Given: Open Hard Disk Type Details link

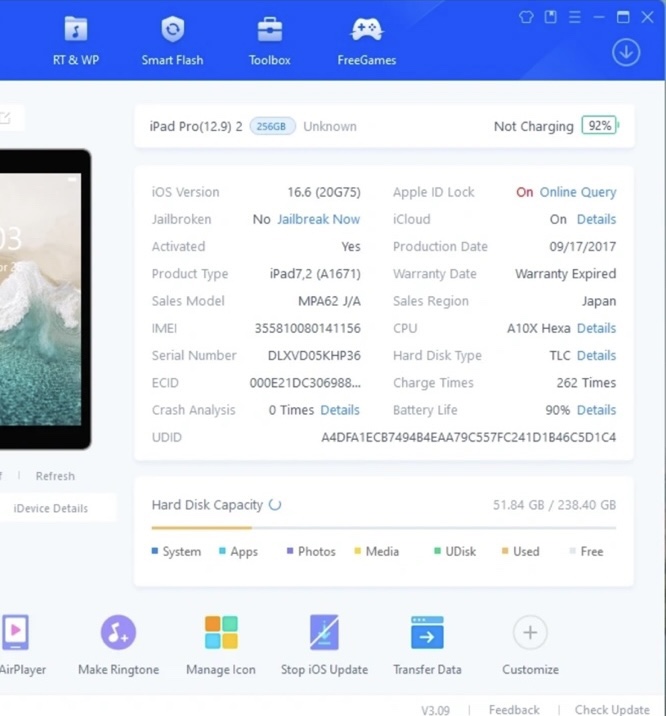Looking at the screenshot, I should pos(596,356).
